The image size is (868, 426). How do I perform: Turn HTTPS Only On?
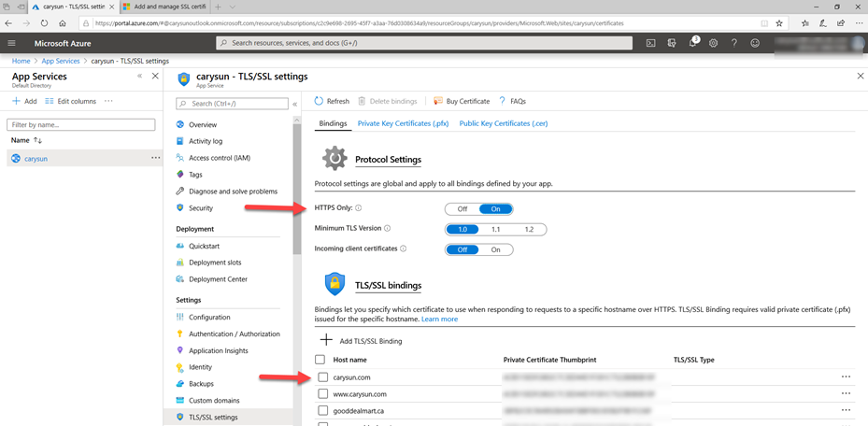(x=496, y=209)
